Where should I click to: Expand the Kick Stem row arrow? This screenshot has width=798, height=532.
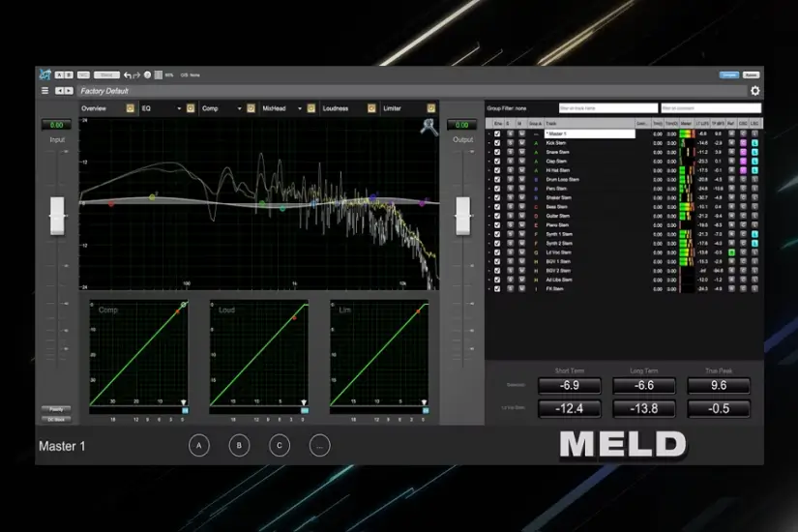point(489,143)
